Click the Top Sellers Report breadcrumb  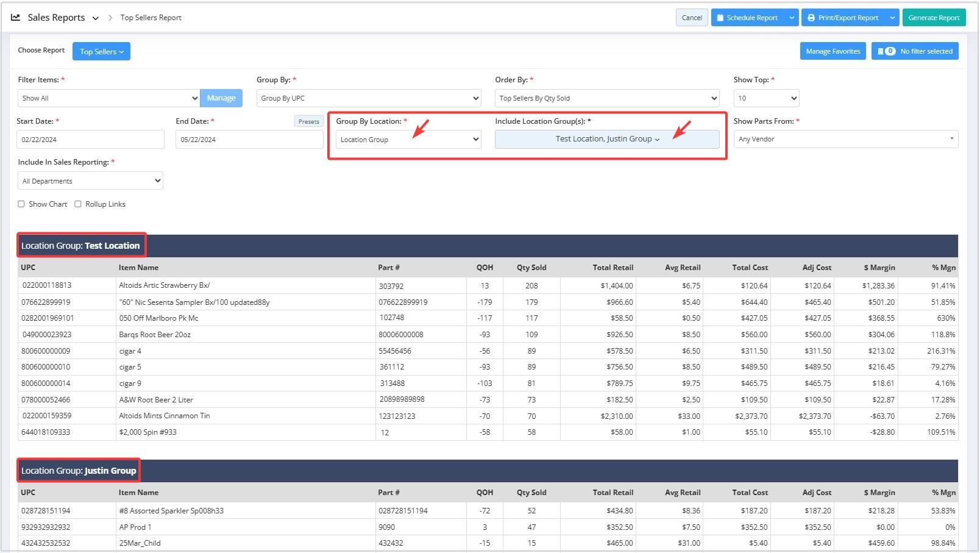151,18
